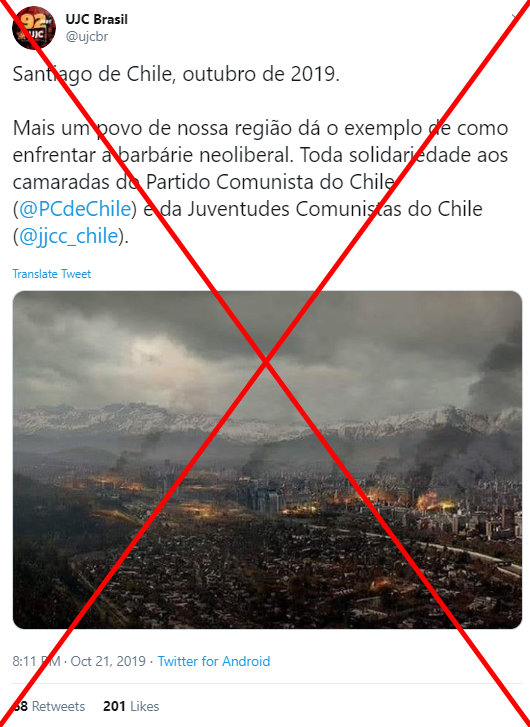Image resolution: width=530 pixels, height=727 pixels.
Task: Click the 'Santiago de Chile, outubro de 2019' line
Action: pyautogui.click(x=176, y=75)
